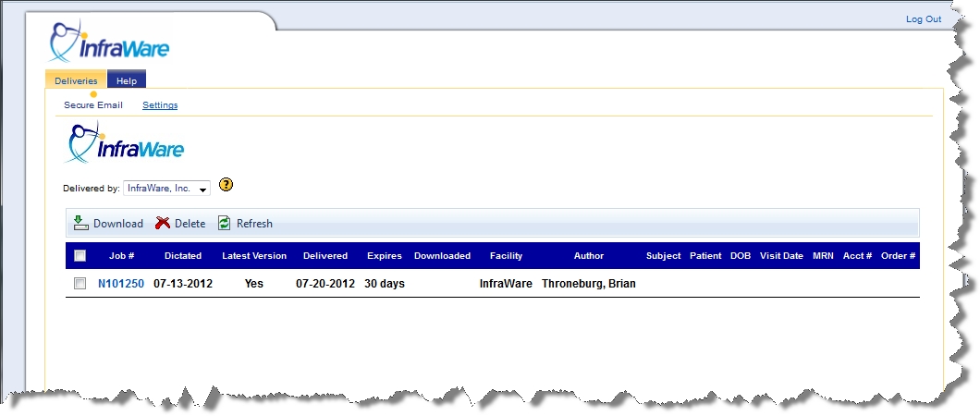Click author Throneburg, Brian cell

click(589, 284)
